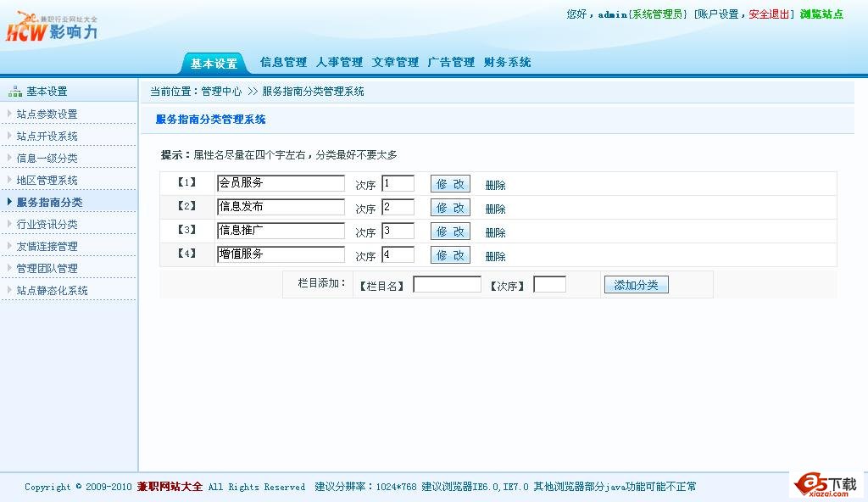Open the 文章管理 menu
868x502 pixels.
pyautogui.click(x=395, y=62)
